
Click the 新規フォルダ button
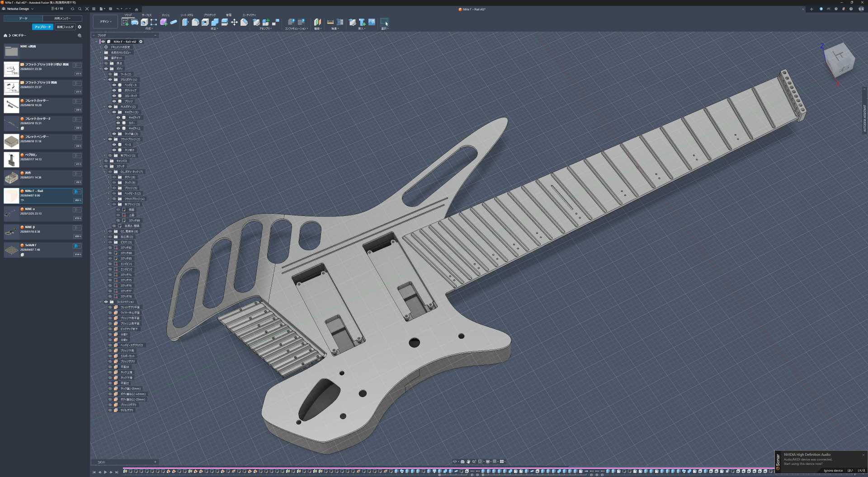(x=65, y=27)
